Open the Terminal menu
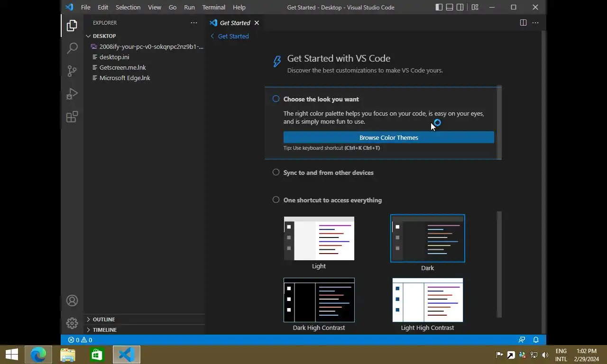 214,7
